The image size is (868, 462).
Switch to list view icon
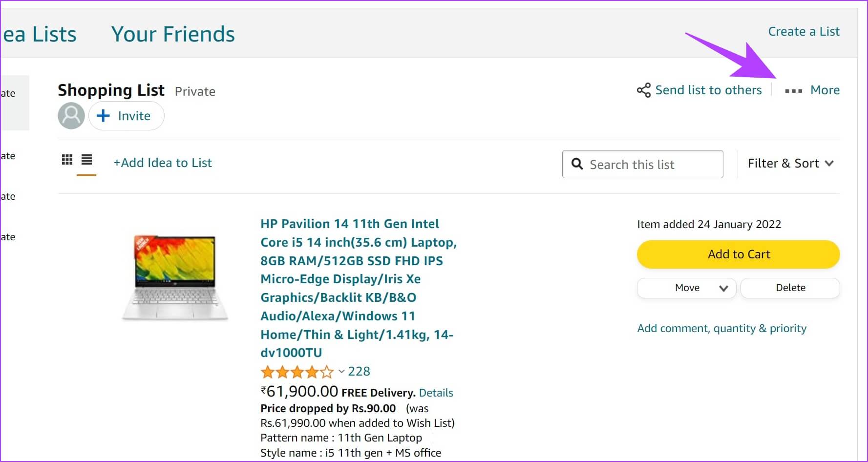(x=86, y=160)
